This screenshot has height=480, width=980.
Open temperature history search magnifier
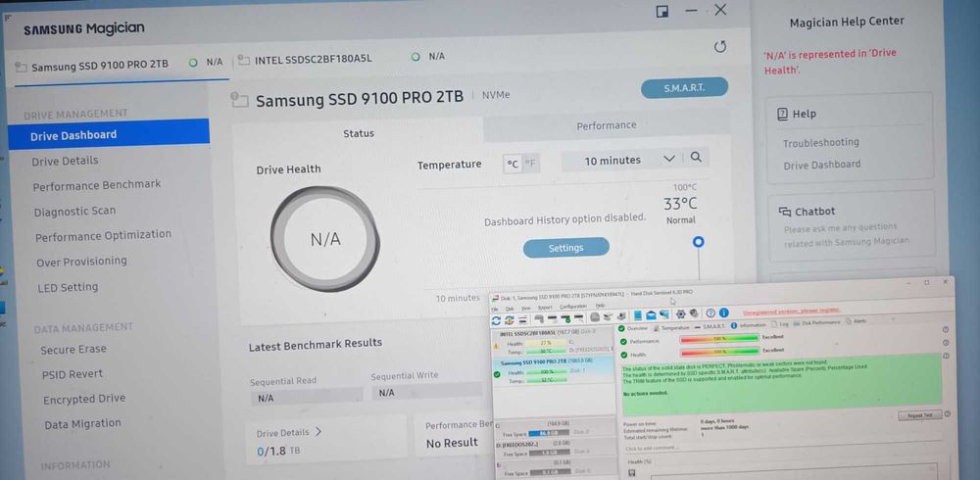[696, 158]
